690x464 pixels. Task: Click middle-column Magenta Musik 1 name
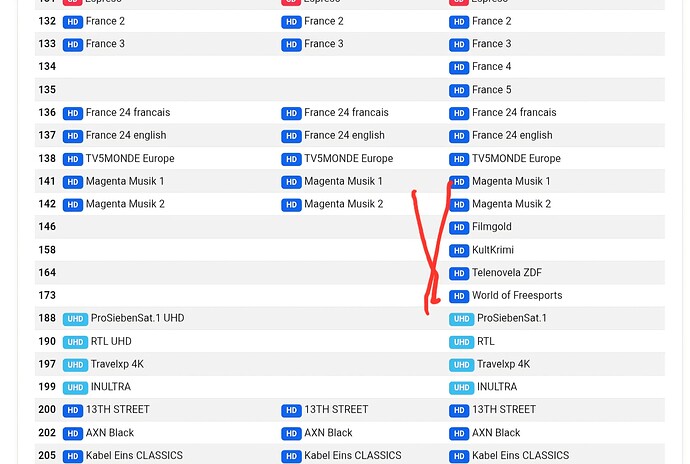coord(343,181)
